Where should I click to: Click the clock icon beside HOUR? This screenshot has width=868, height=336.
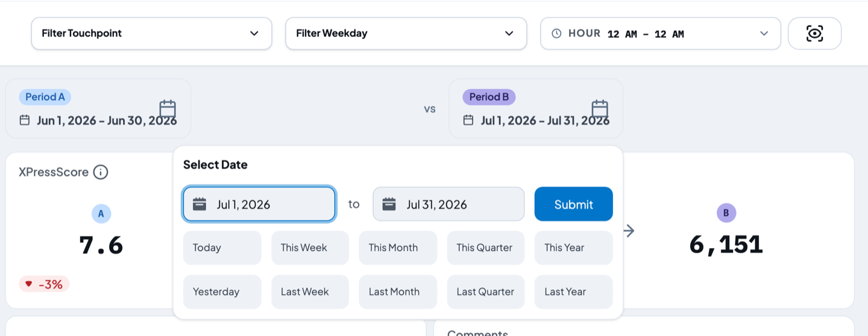point(556,34)
